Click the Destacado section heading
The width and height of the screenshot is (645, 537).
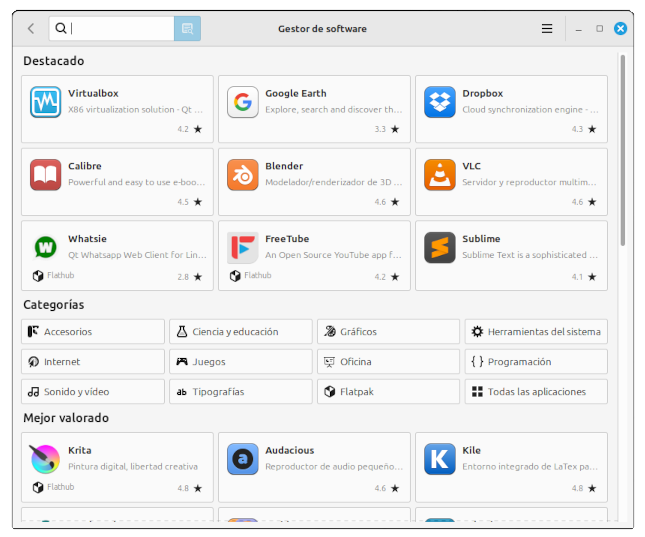pyautogui.click(x=53, y=61)
